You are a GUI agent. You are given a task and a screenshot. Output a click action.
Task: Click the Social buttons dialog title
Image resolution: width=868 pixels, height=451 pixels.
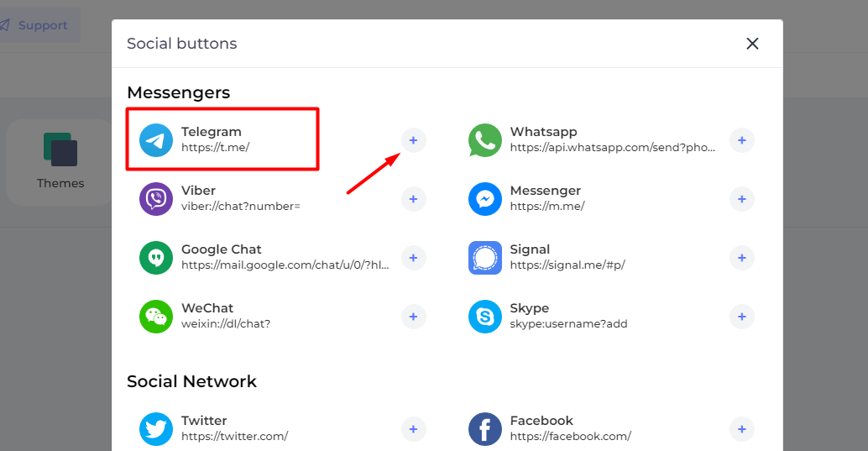(181, 43)
